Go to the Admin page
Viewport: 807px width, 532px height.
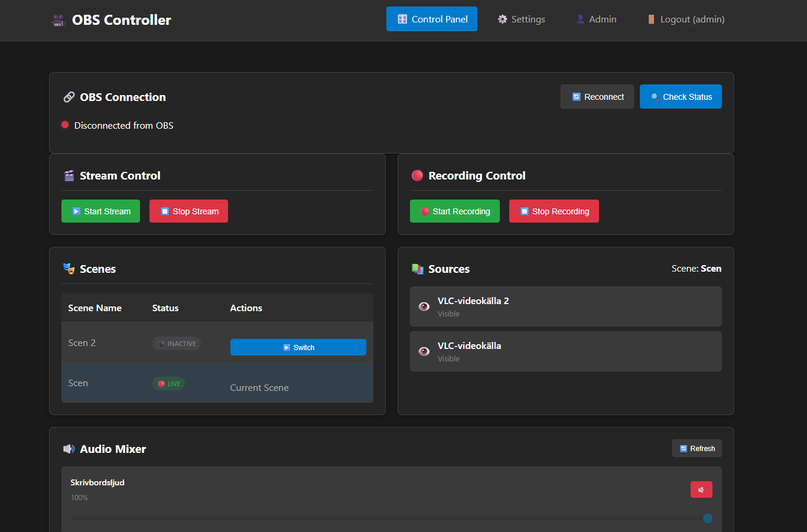click(596, 19)
